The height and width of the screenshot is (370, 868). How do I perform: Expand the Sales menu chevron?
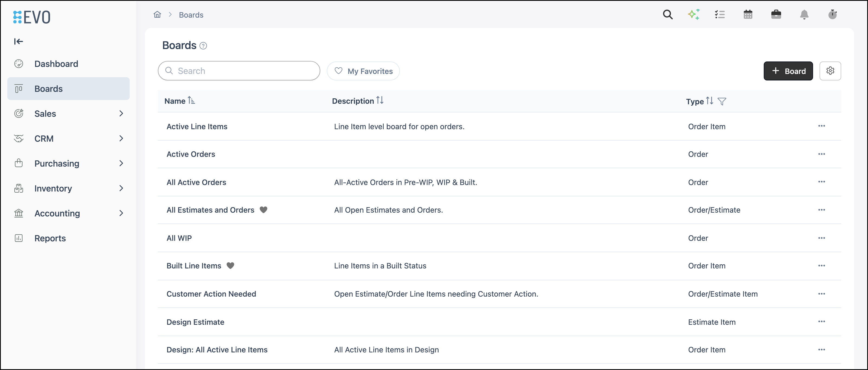point(121,113)
